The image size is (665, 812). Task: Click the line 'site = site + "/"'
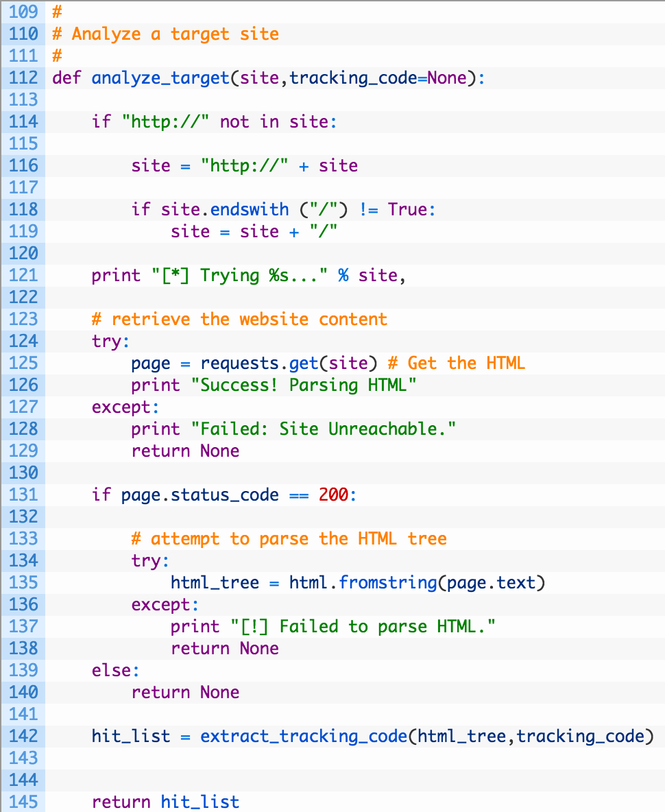coord(254,232)
